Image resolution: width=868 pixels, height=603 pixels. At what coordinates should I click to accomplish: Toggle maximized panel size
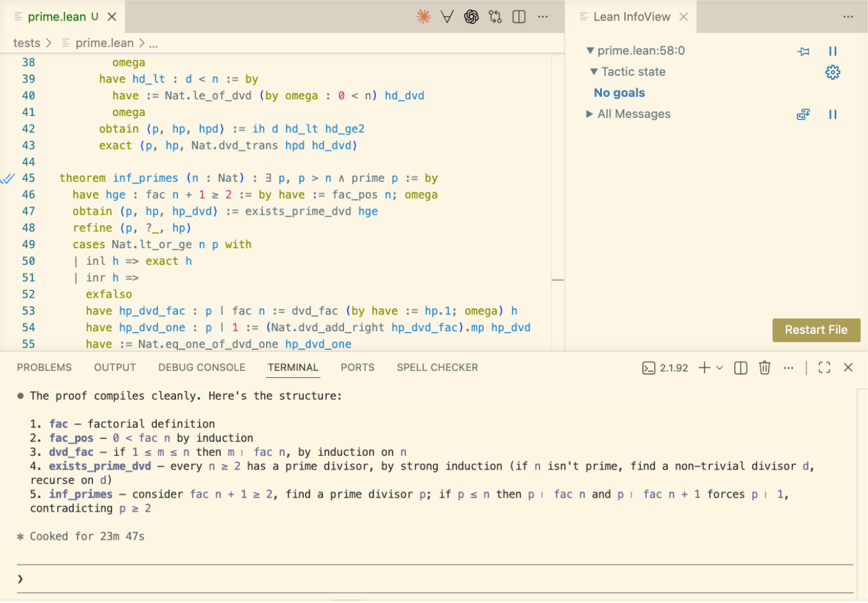(824, 368)
